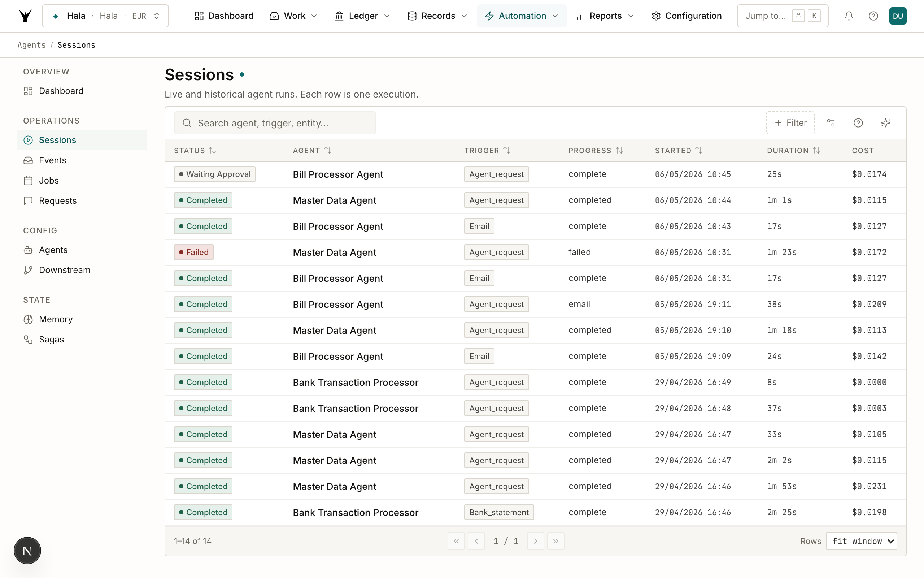Open Jobs in the sidebar

point(82,180)
